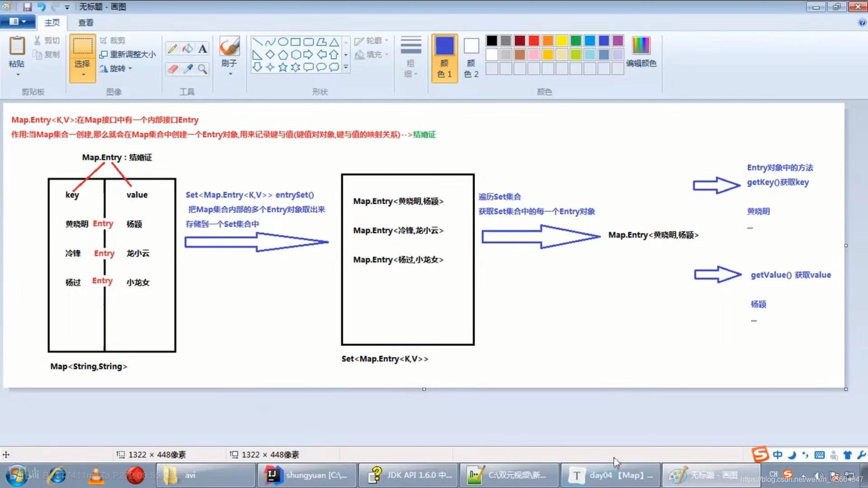Screen dimensions: 868x488
Task: Expand the Brushes (刷子) dropdown arrow
Action: click(x=230, y=74)
